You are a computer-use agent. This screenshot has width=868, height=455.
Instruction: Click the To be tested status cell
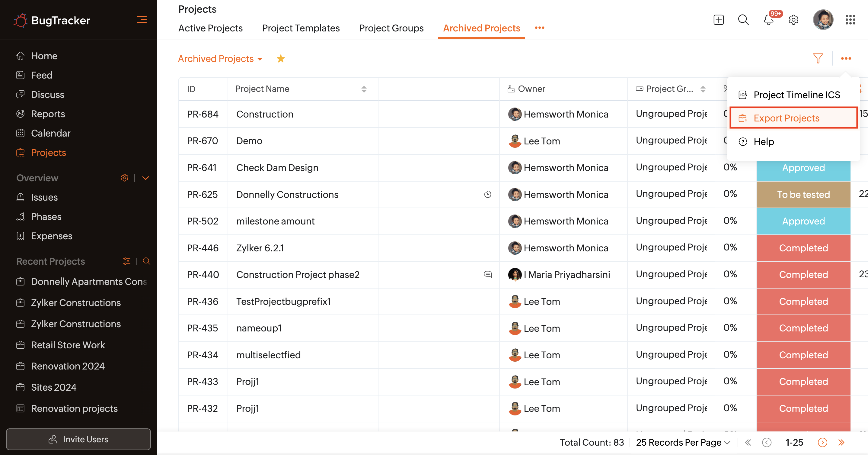tap(803, 194)
